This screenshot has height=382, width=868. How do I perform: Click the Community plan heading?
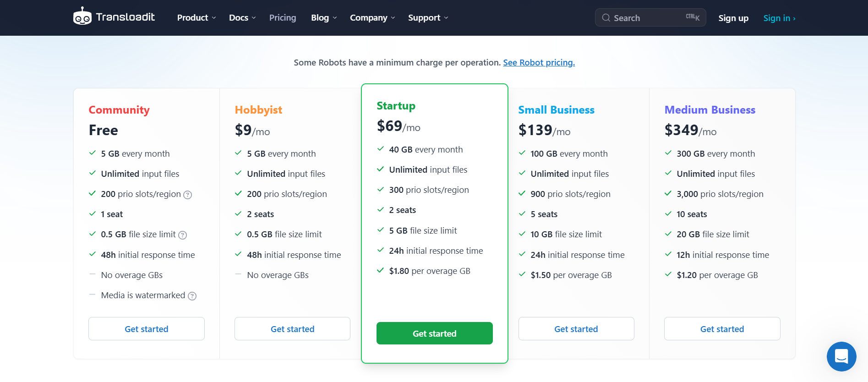119,110
